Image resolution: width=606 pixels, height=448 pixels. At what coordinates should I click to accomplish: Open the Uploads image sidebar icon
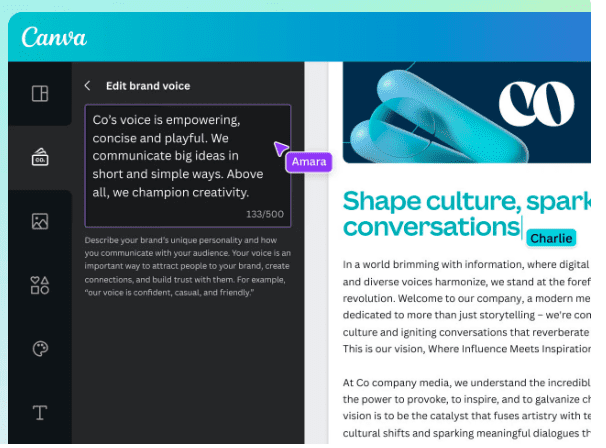click(40, 221)
